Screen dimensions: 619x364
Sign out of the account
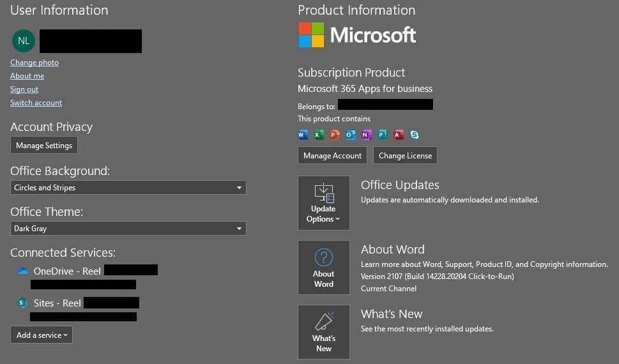point(24,89)
